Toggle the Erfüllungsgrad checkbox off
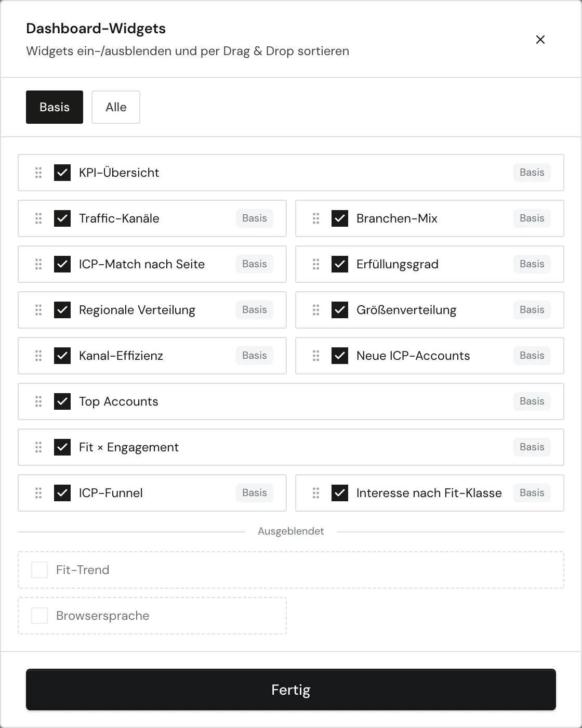 (x=340, y=264)
